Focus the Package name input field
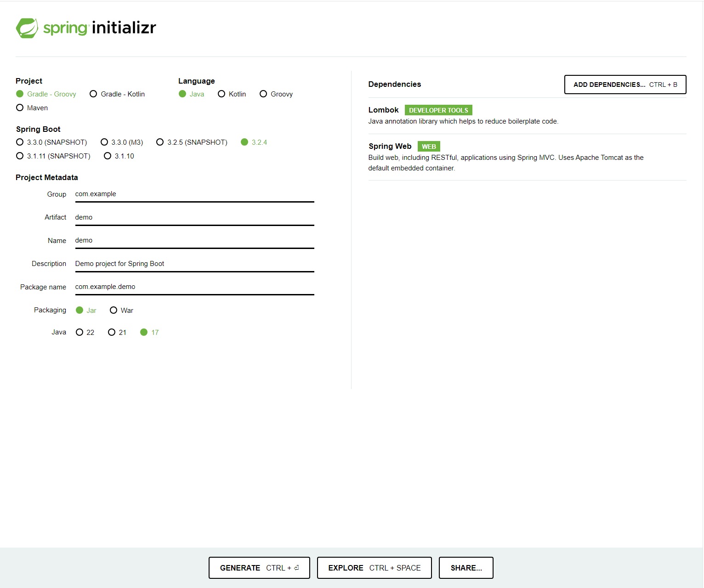The width and height of the screenshot is (704, 588). (195, 287)
